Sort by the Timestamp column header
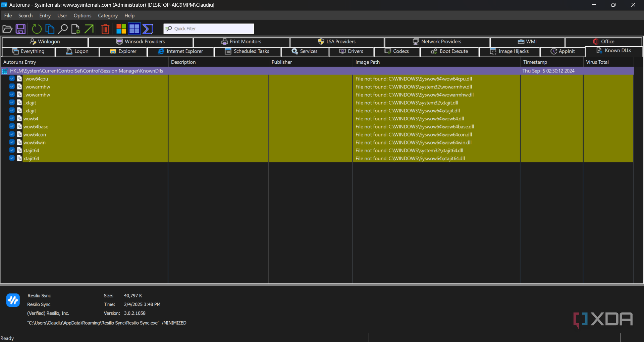The image size is (644, 342). click(535, 62)
